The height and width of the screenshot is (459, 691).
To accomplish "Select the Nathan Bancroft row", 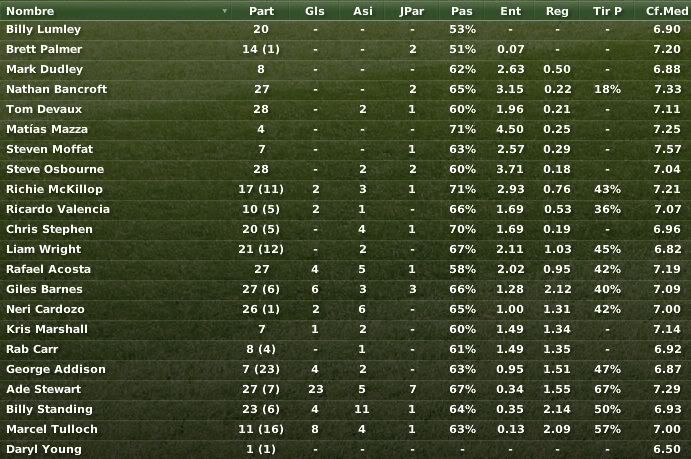I will (x=346, y=89).
